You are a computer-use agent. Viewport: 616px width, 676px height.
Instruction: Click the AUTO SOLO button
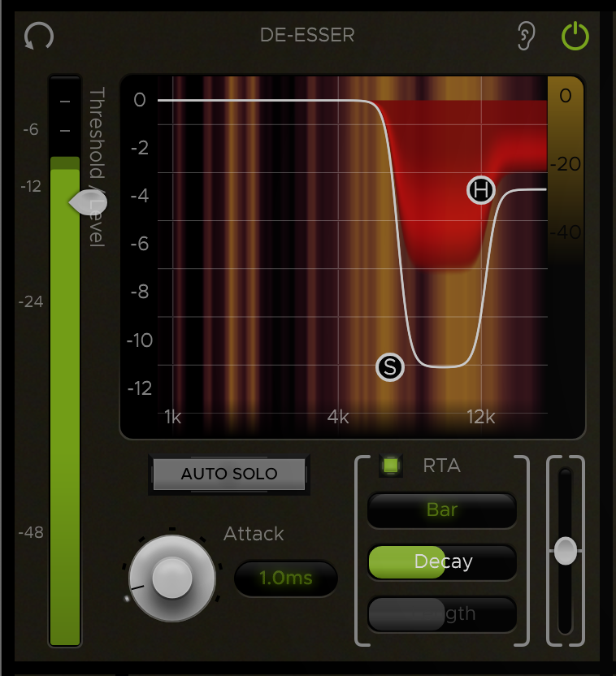tap(229, 474)
